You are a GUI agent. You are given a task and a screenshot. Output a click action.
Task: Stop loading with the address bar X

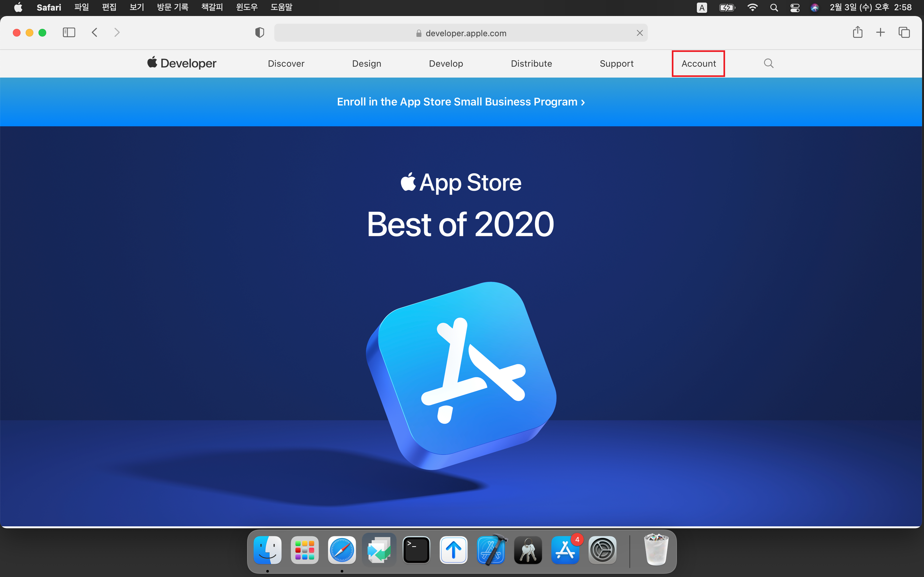click(640, 33)
